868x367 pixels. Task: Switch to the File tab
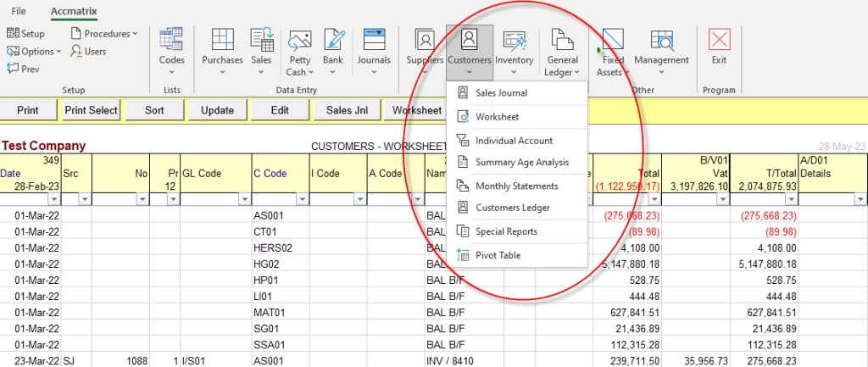pos(19,11)
